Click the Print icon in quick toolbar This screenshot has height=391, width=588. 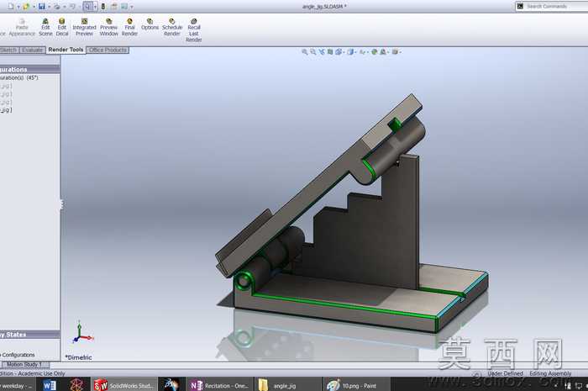click(56, 7)
